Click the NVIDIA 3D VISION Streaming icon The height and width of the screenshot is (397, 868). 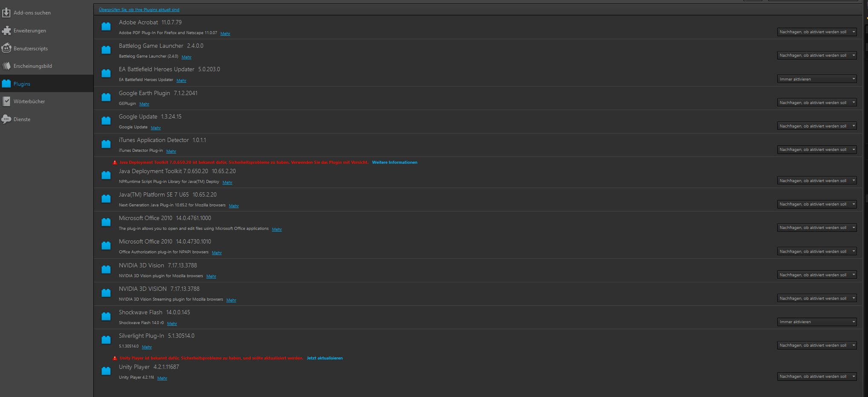click(x=106, y=293)
